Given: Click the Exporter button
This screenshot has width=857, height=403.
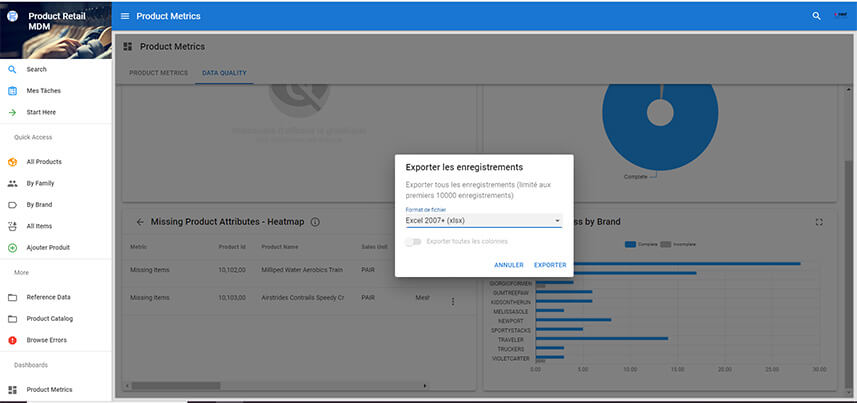Looking at the screenshot, I should 550,265.
